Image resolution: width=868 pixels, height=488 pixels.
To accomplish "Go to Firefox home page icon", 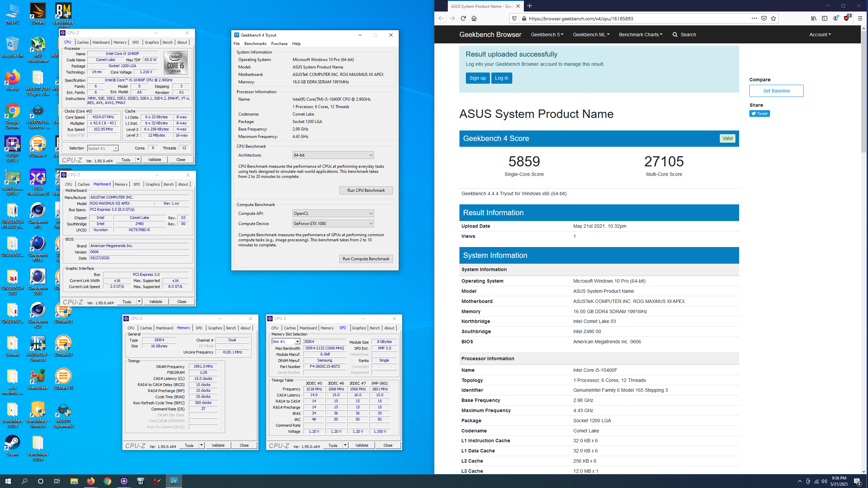I will coord(474,18).
